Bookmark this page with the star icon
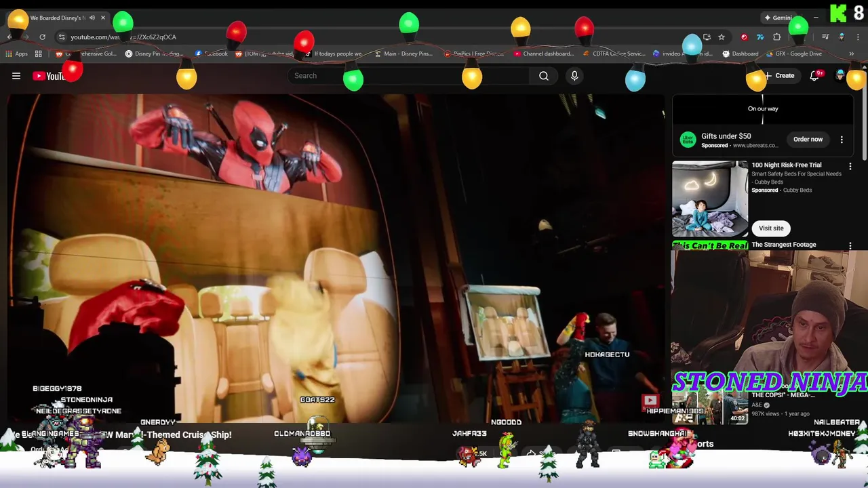868x488 pixels. [722, 37]
